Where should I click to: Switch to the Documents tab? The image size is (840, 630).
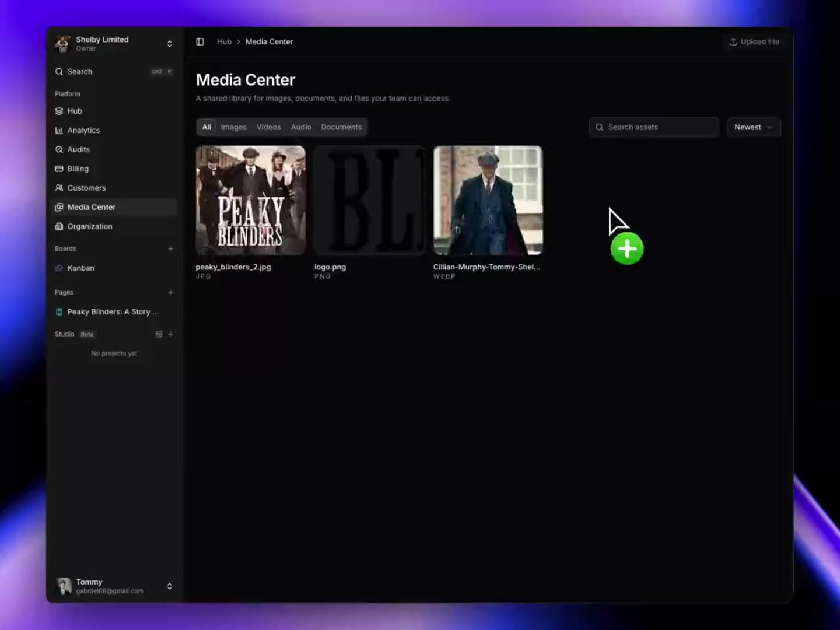(x=341, y=127)
